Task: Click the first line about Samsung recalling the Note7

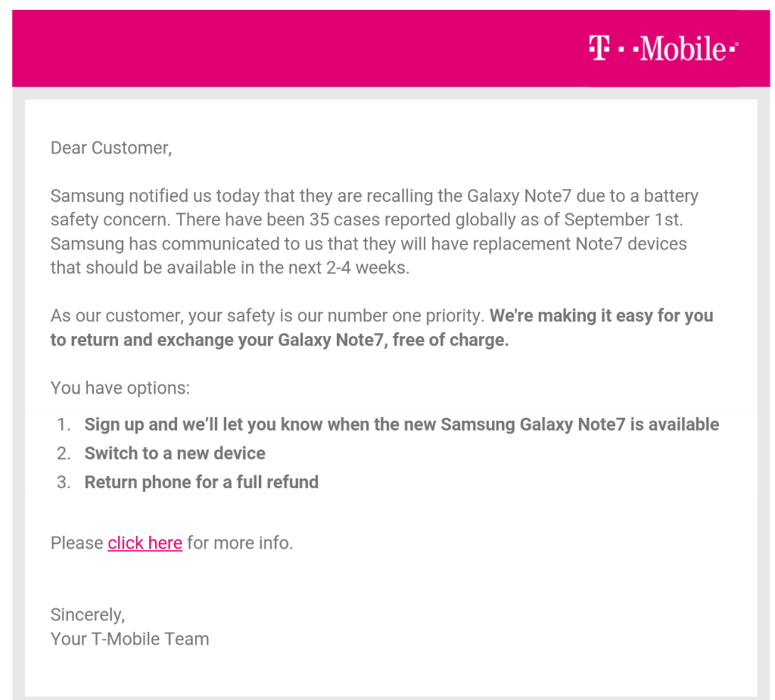Action: [x=374, y=196]
